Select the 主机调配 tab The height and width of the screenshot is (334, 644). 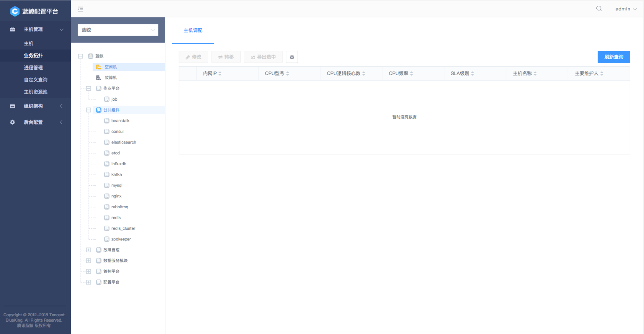193,31
